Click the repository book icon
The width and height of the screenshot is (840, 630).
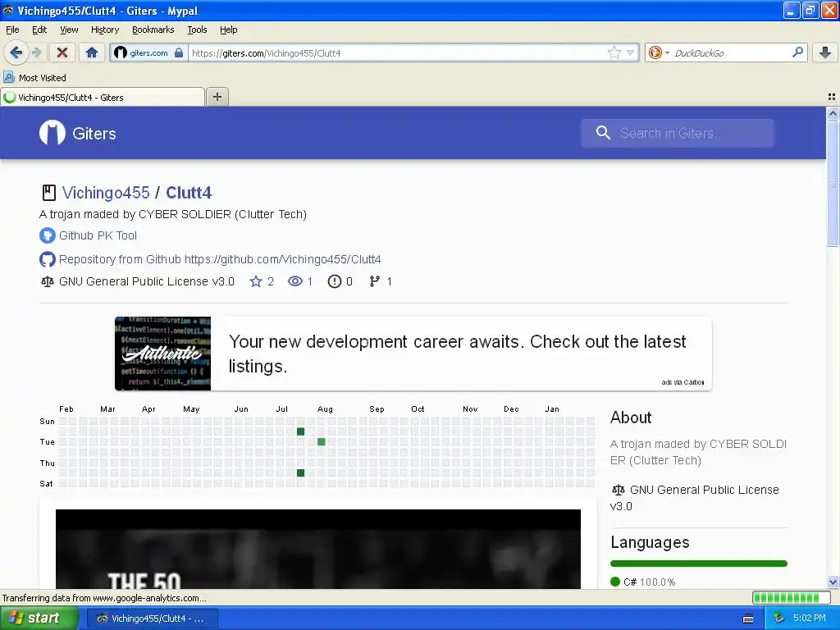pos(48,193)
